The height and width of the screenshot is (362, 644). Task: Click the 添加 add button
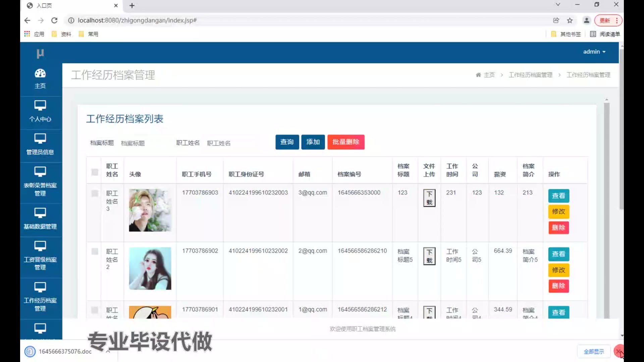(313, 142)
